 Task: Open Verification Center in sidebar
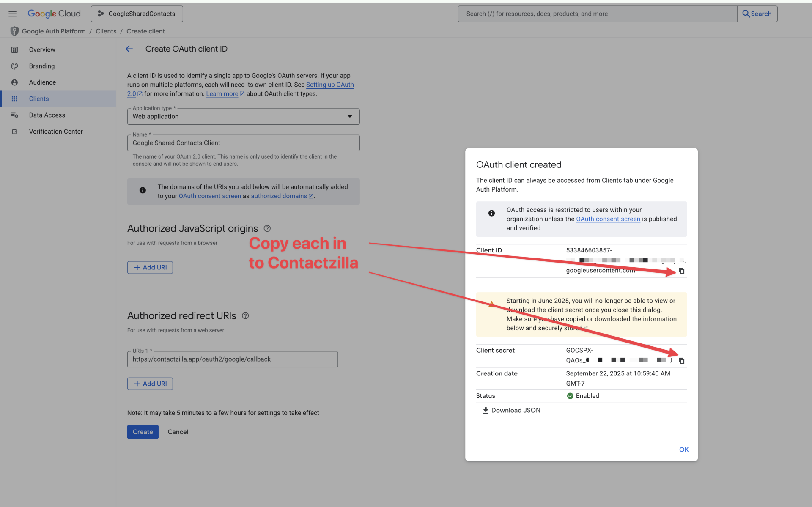56,132
